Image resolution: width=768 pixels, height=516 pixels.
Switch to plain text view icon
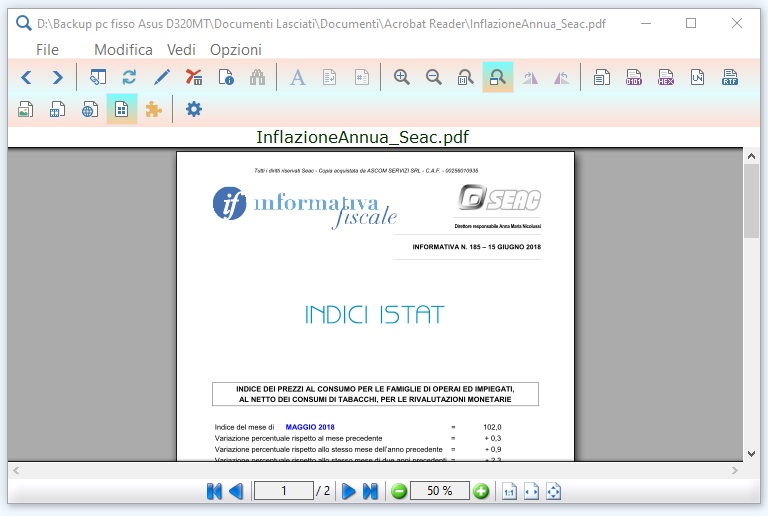click(x=601, y=77)
